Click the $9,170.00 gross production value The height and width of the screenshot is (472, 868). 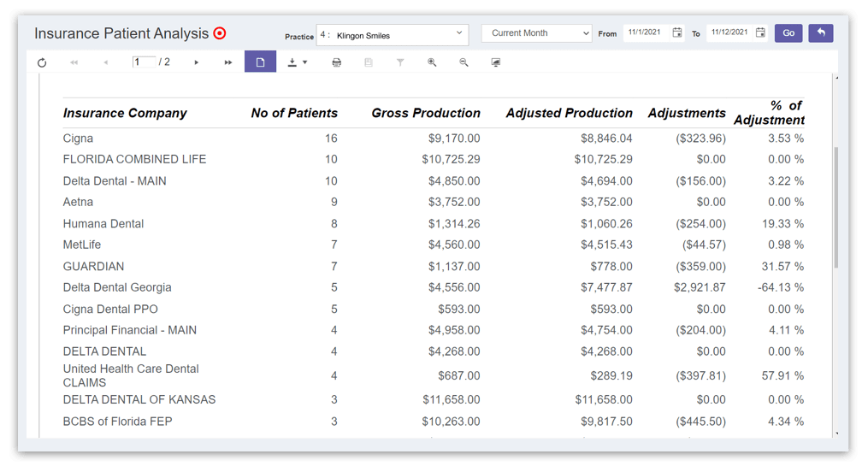(x=454, y=139)
